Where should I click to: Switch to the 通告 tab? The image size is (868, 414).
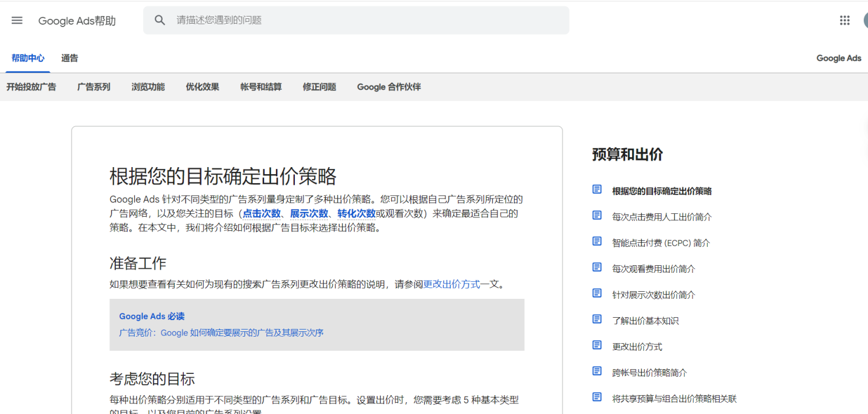[x=69, y=58]
